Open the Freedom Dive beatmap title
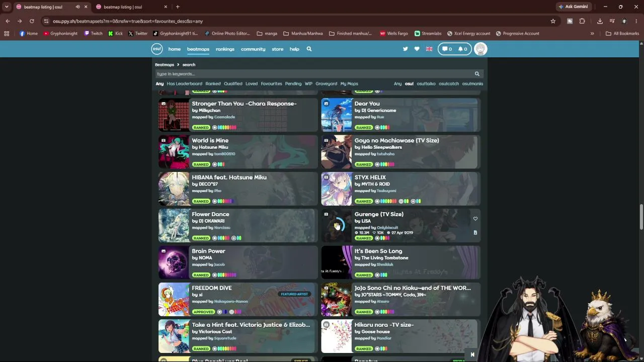644x362 pixels. [x=212, y=288]
